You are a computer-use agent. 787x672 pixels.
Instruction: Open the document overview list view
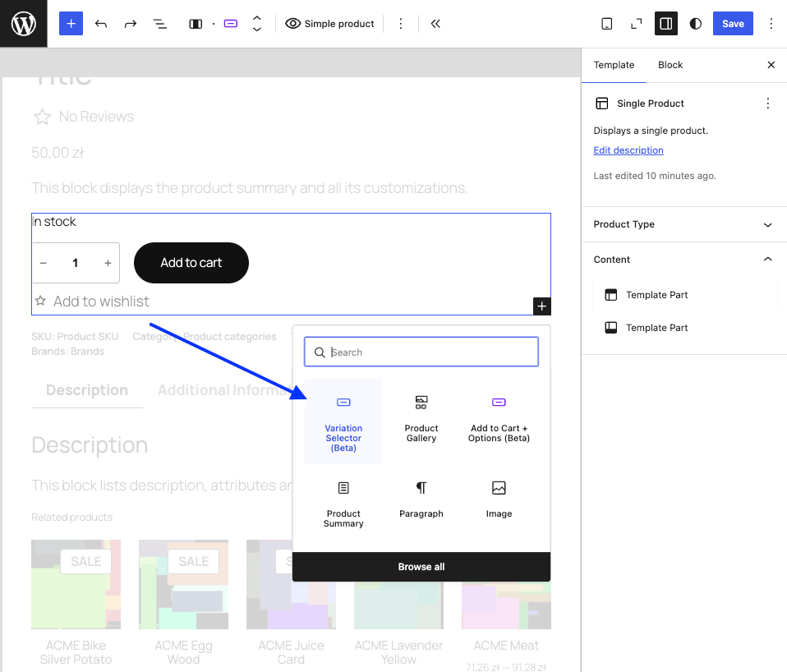[159, 24]
